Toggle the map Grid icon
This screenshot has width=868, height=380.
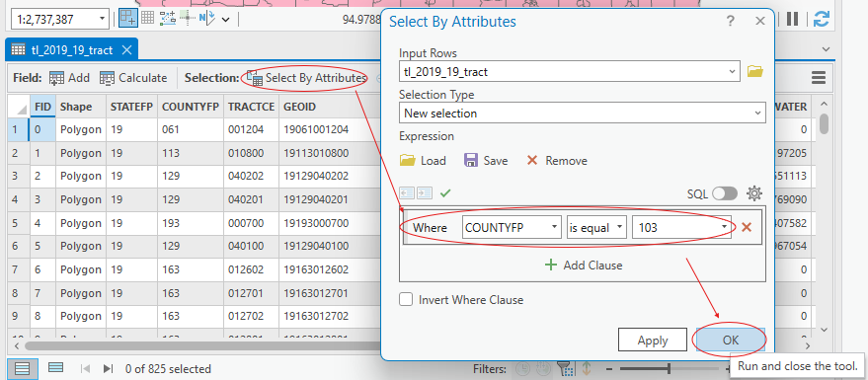[147, 19]
